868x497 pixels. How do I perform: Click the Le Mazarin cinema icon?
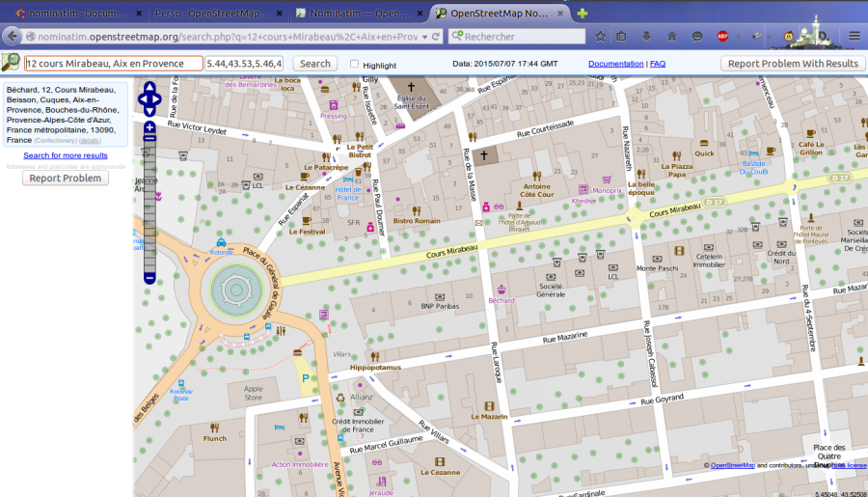coord(489,406)
